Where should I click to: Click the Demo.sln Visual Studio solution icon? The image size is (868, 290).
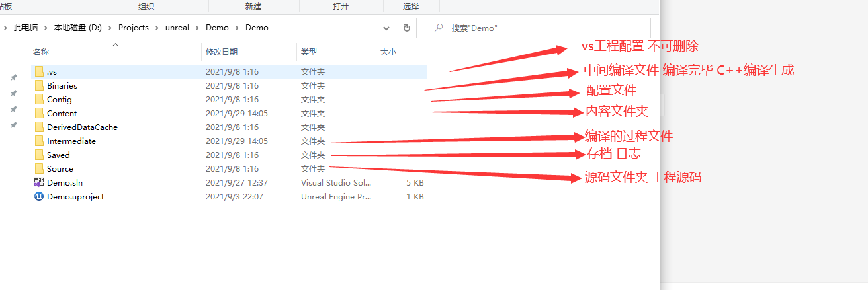(39, 182)
